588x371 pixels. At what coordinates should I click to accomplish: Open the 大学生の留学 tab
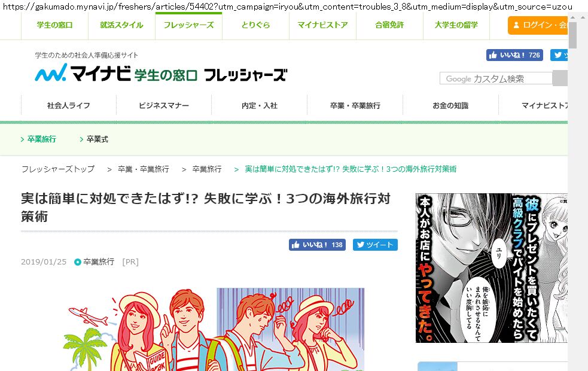pos(456,25)
